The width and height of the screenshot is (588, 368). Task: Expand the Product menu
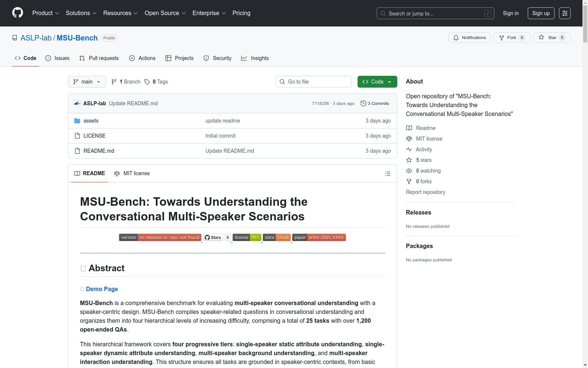pos(46,13)
